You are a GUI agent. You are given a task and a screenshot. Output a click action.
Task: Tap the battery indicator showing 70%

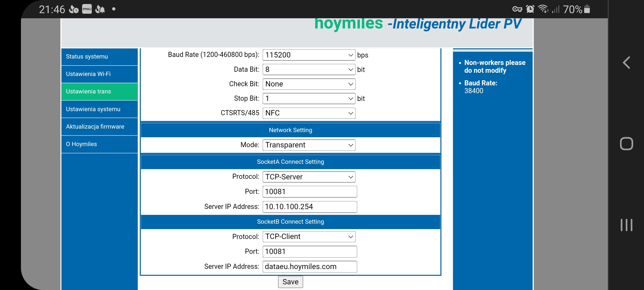[x=577, y=9]
